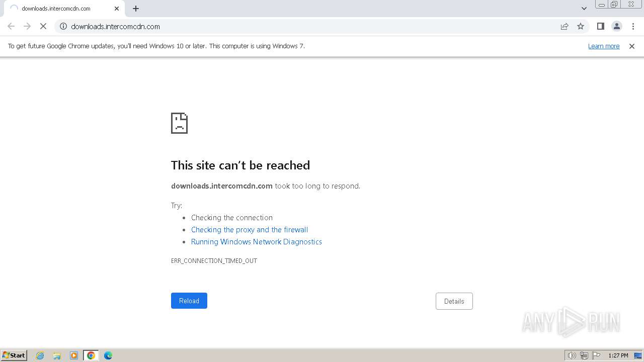The width and height of the screenshot is (644, 362).
Task: Launch Internet Explorer from the taskbar
Action: point(40,355)
